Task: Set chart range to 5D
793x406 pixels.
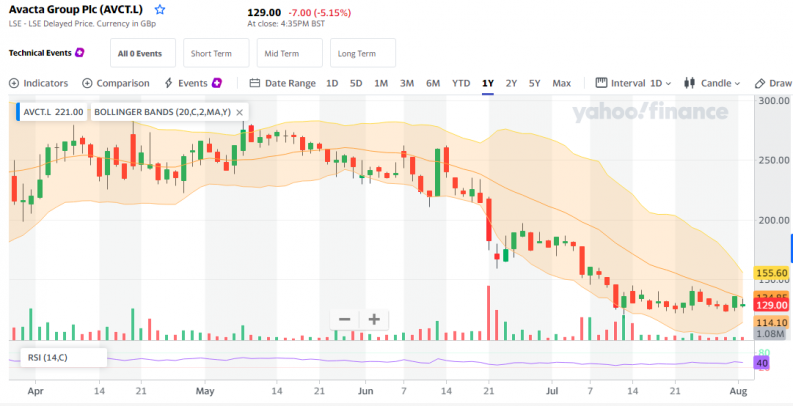Action: (x=356, y=83)
